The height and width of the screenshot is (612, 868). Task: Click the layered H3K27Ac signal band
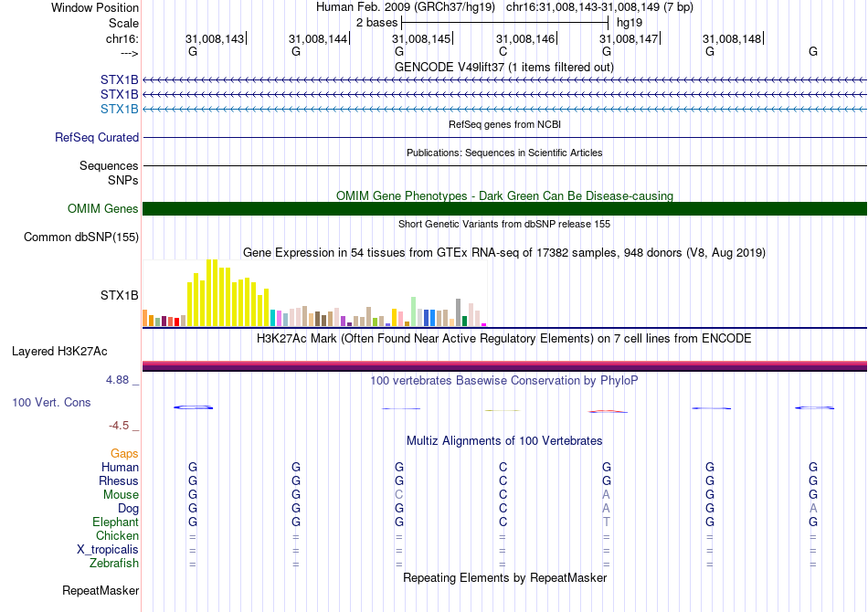point(504,365)
